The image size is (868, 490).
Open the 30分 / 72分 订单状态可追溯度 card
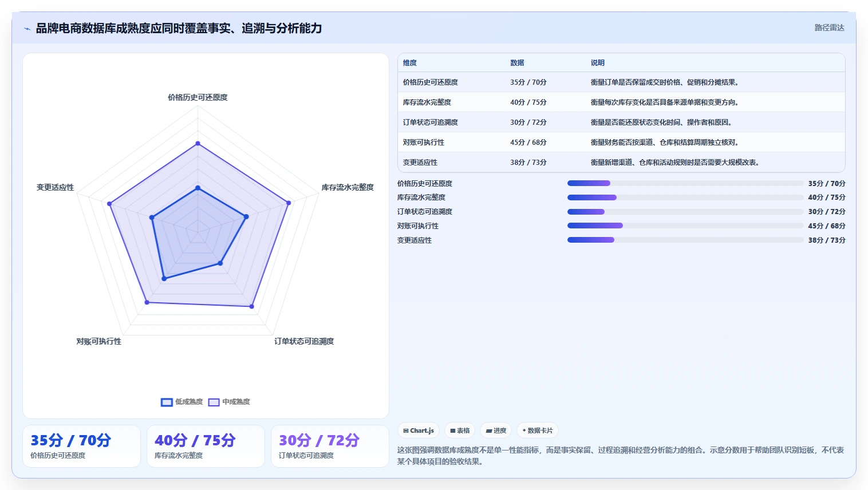[x=330, y=446]
